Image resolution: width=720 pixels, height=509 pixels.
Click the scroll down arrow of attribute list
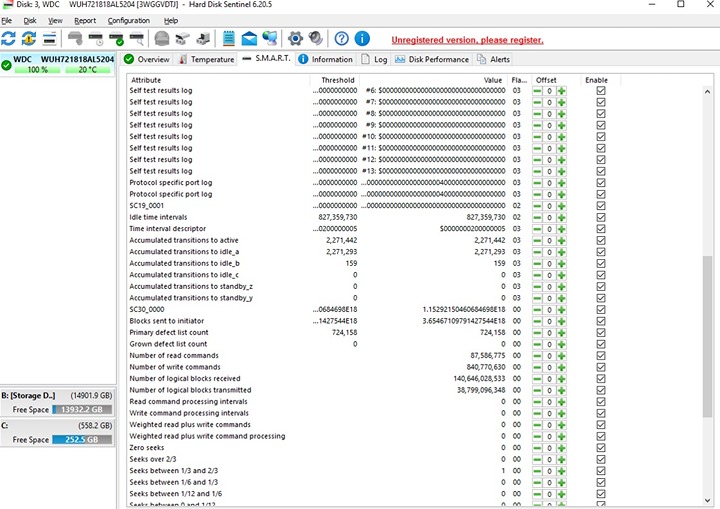click(x=707, y=501)
